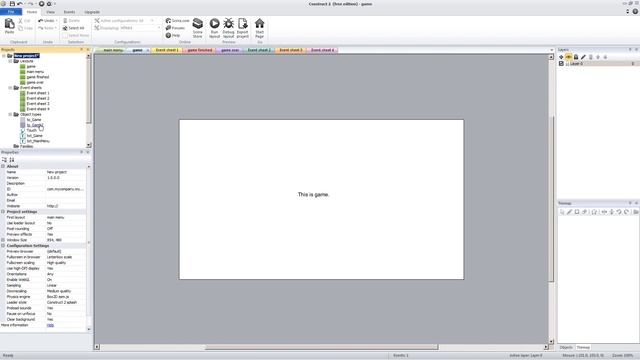Collapse the Project settings section

coord(3,211)
